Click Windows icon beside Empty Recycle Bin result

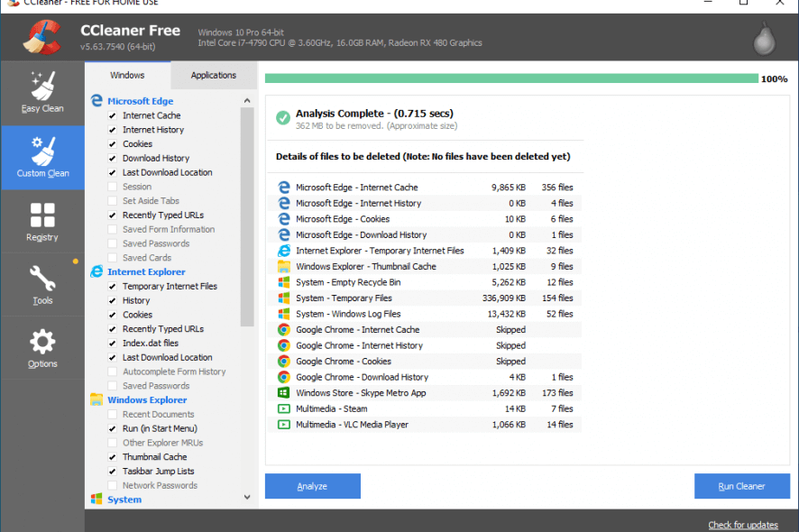[x=284, y=282]
